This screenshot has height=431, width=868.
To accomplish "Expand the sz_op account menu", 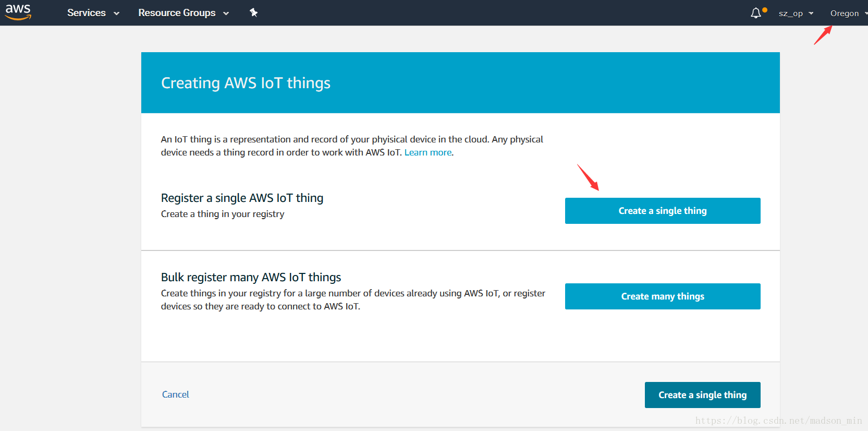I will 796,14.
